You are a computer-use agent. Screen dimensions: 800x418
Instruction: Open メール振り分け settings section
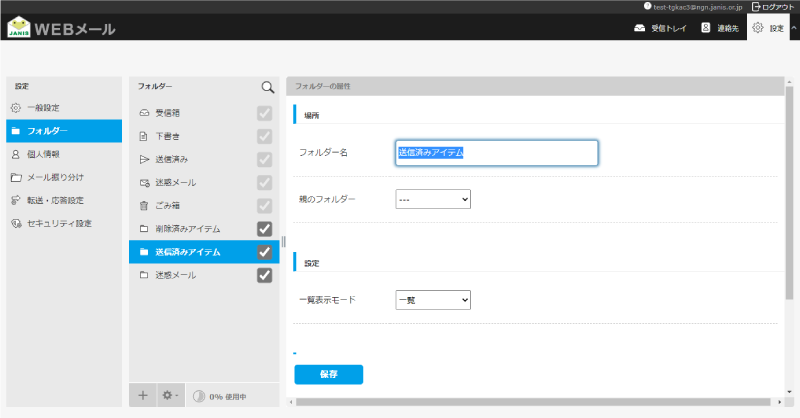(x=64, y=177)
